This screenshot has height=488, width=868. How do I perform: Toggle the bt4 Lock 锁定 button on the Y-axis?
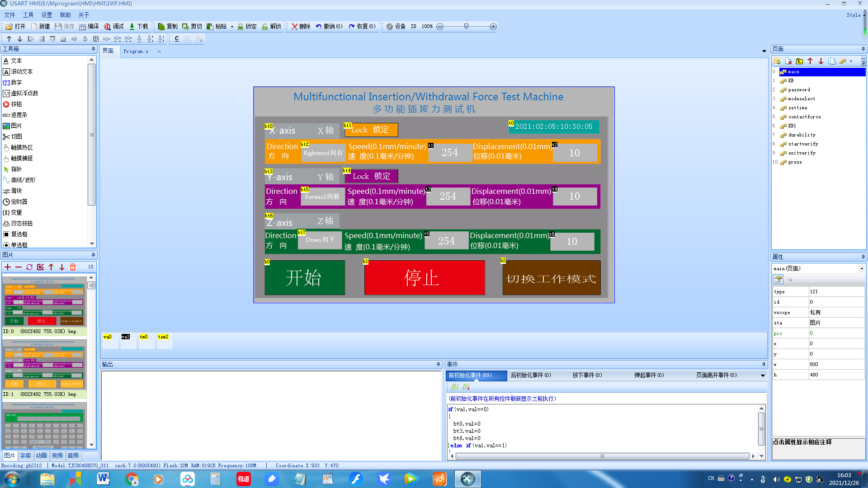371,176
